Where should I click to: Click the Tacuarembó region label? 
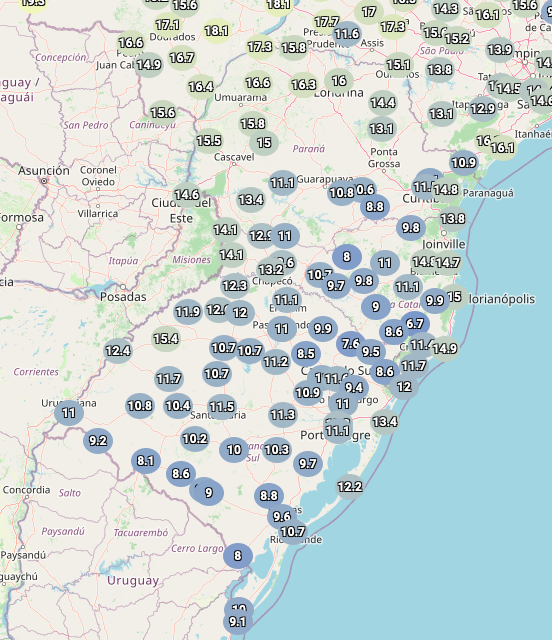point(141,533)
